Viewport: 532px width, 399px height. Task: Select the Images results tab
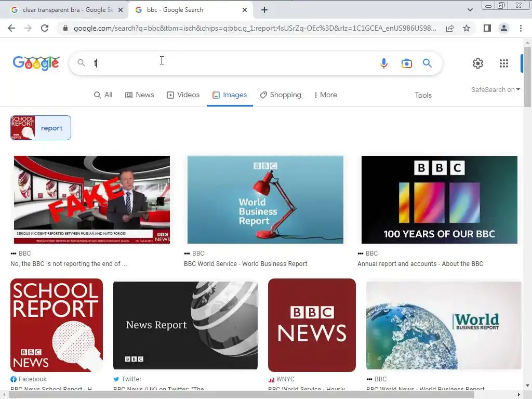coord(230,95)
